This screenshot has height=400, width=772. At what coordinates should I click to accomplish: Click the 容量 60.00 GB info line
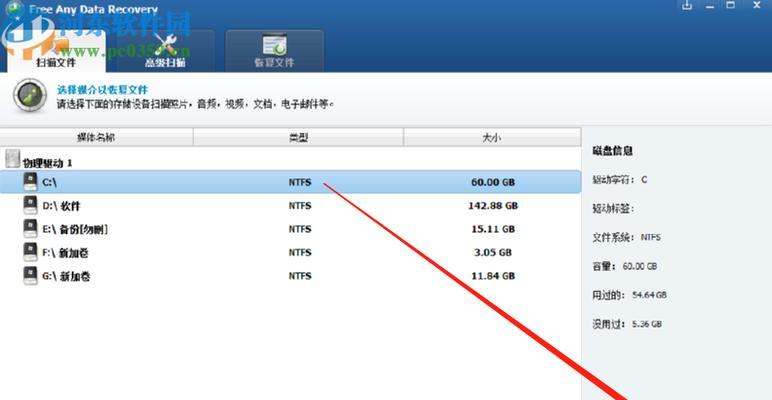624,267
